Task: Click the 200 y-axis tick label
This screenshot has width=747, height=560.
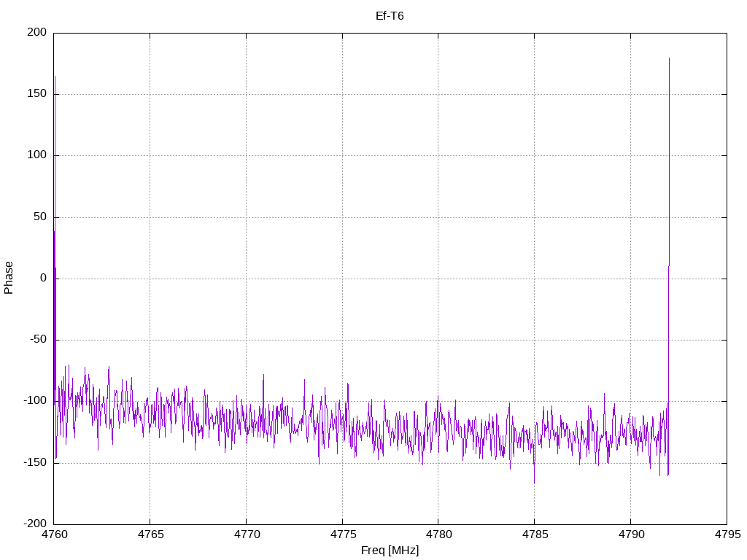Action: (37, 32)
